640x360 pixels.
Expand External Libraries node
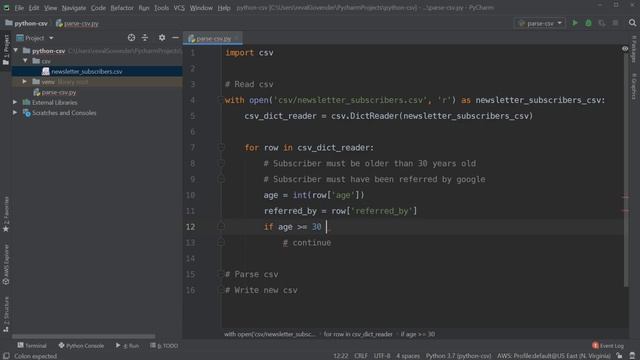point(16,102)
